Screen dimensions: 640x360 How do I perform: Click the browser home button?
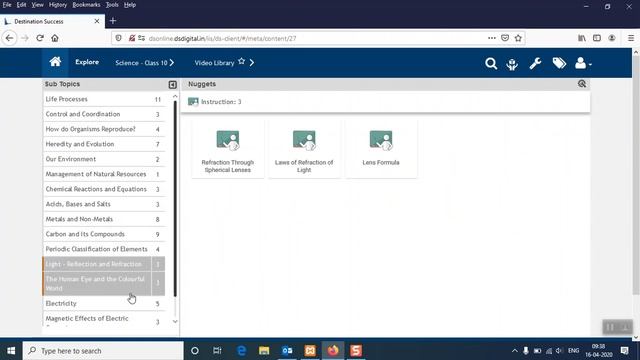(55, 38)
